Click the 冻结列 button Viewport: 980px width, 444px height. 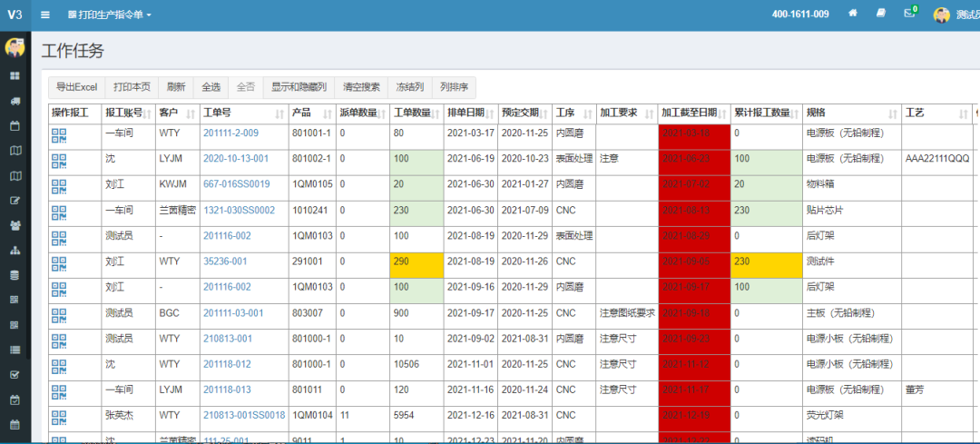click(x=410, y=87)
